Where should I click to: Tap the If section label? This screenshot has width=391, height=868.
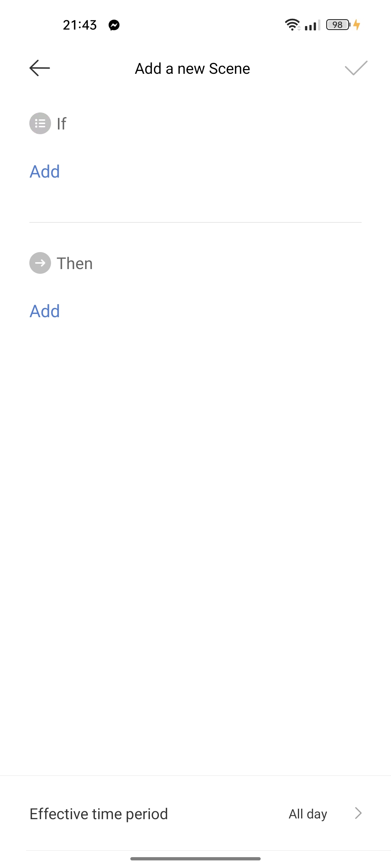62,124
